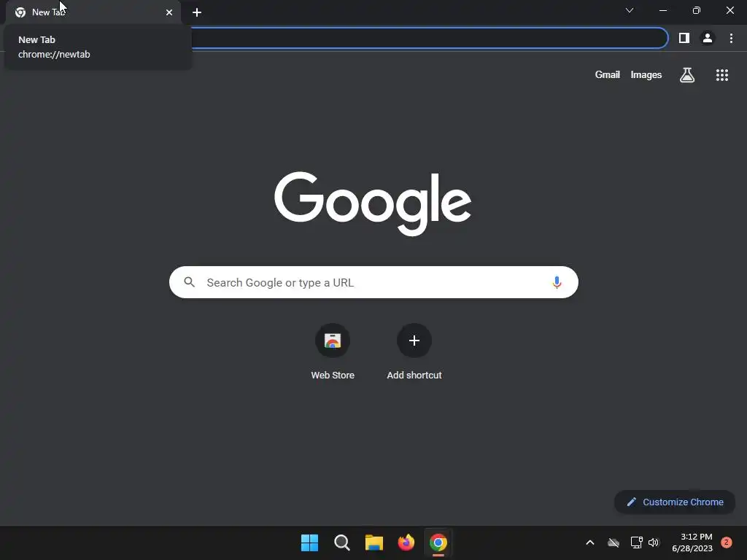Image resolution: width=747 pixels, height=560 pixels.
Task: Open Search Labs flask icon
Action: [x=687, y=75]
